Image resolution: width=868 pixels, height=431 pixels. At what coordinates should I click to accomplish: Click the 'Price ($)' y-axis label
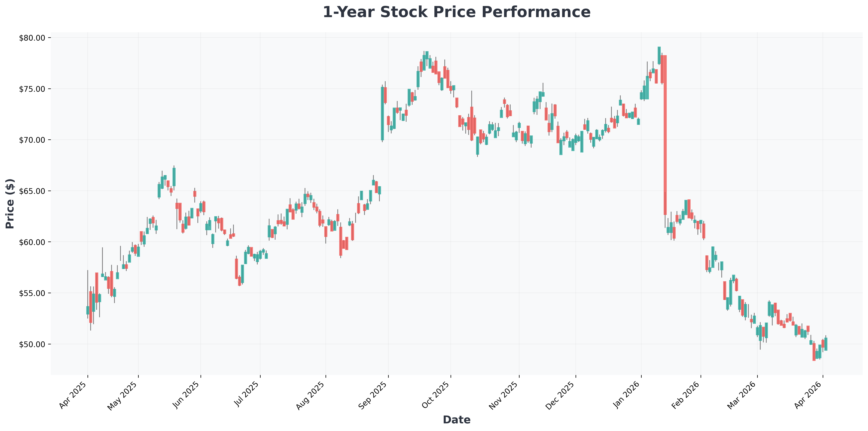click(x=10, y=203)
